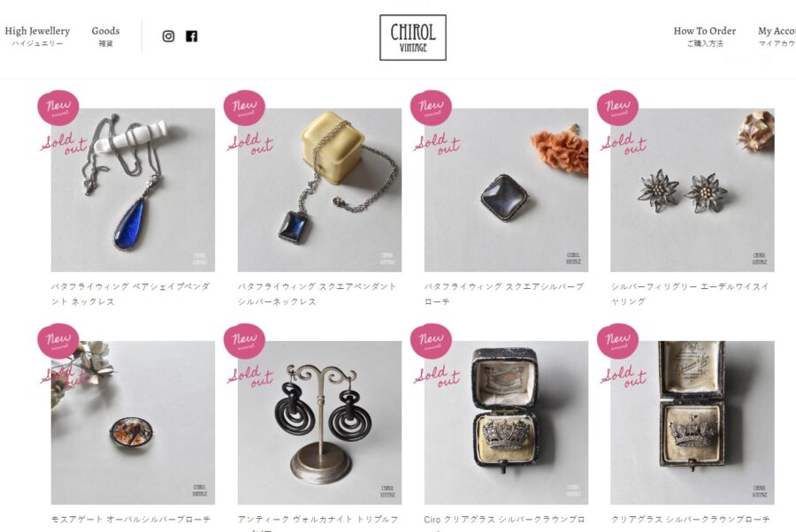
Task: Open blue pear shape pendant necklace photo
Action: [133, 190]
